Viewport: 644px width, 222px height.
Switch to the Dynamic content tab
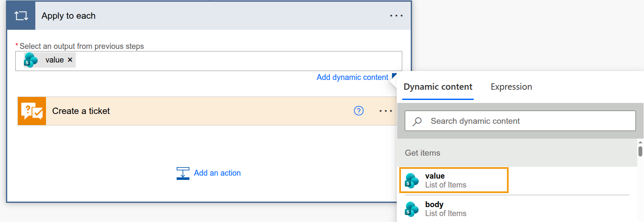pyautogui.click(x=438, y=87)
